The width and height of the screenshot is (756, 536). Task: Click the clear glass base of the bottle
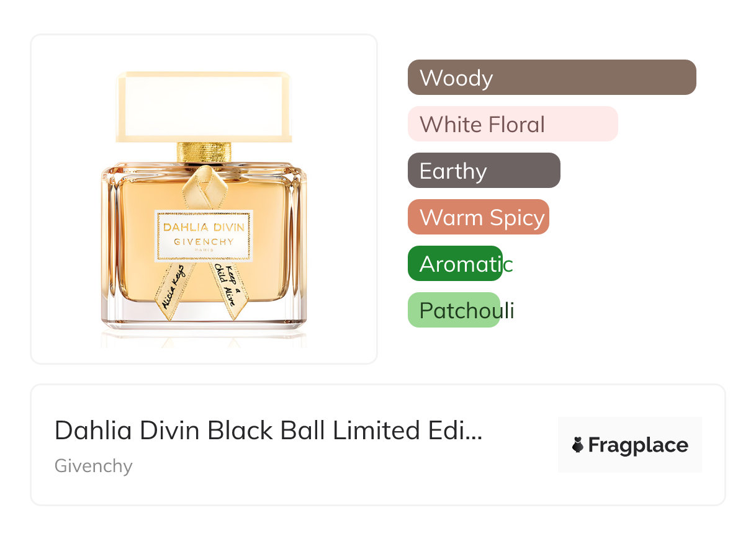point(204,315)
